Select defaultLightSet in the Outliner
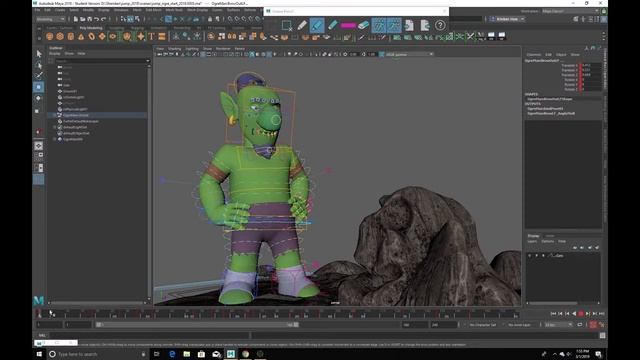 [75, 127]
